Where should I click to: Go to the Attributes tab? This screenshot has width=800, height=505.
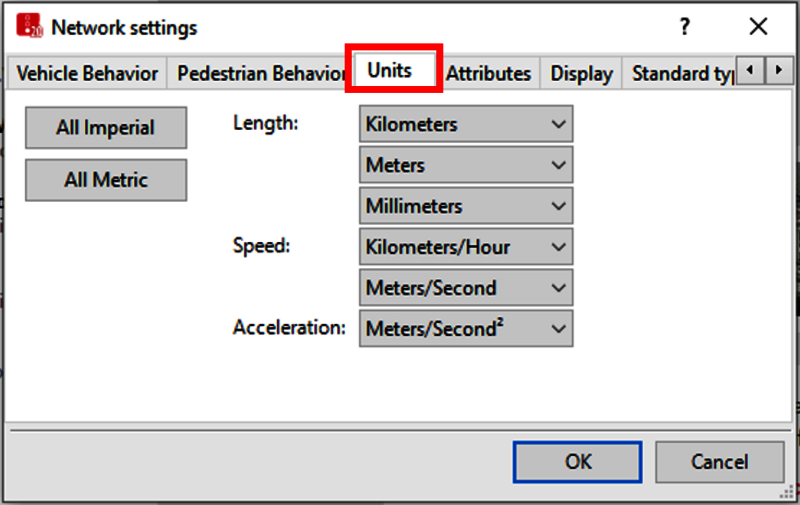click(488, 73)
